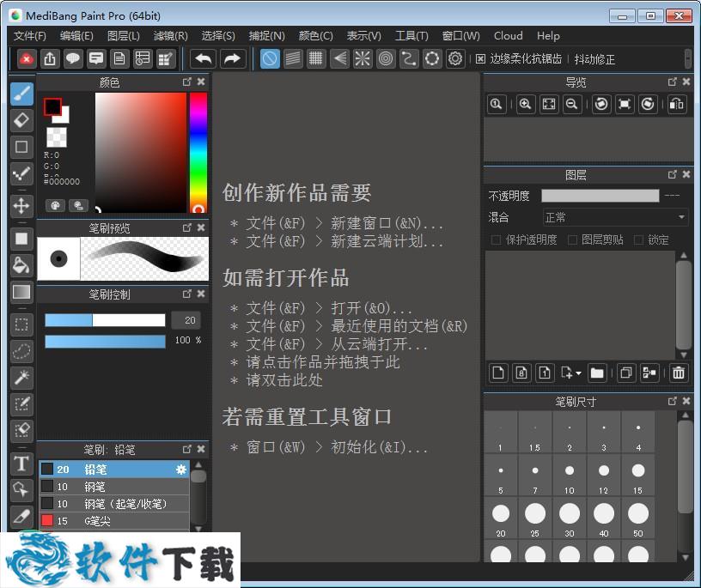Select the Lasso tool
Image resolution: width=701 pixels, height=588 pixels.
point(21,351)
